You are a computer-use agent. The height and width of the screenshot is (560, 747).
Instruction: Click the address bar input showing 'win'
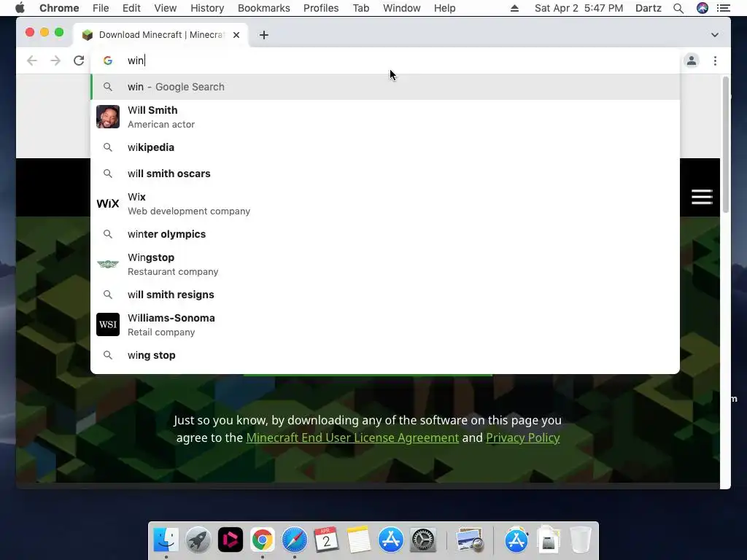(x=385, y=61)
